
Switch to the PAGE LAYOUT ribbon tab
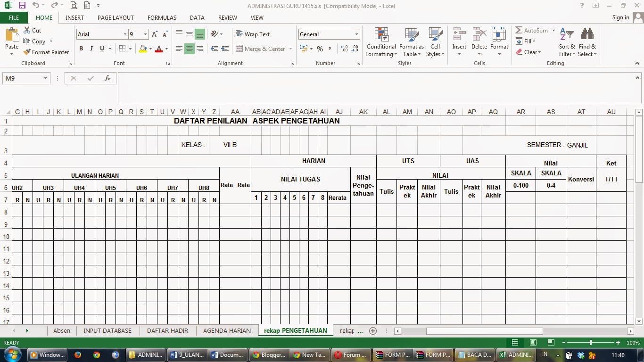tap(116, 18)
